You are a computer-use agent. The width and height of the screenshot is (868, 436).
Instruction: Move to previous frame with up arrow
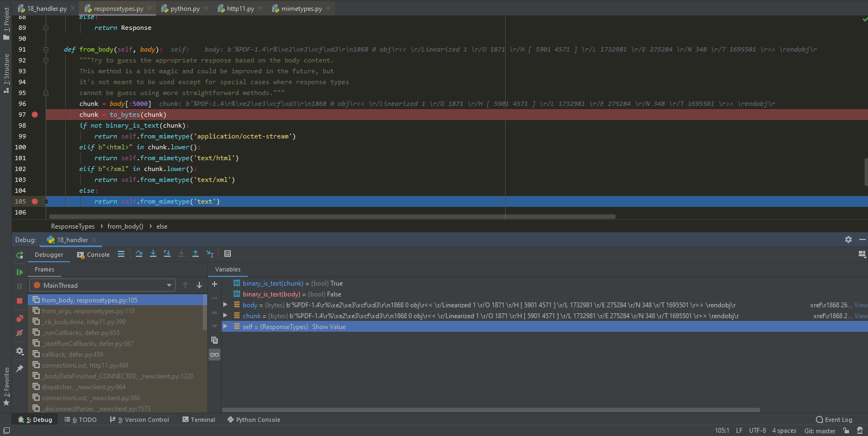click(x=185, y=285)
